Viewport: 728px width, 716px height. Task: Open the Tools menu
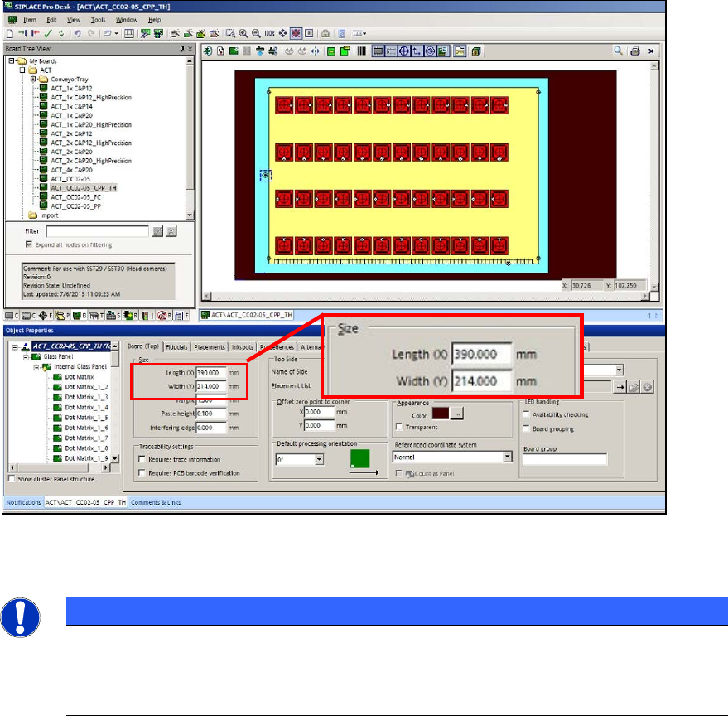pyautogui.click(x=98, y=20)
